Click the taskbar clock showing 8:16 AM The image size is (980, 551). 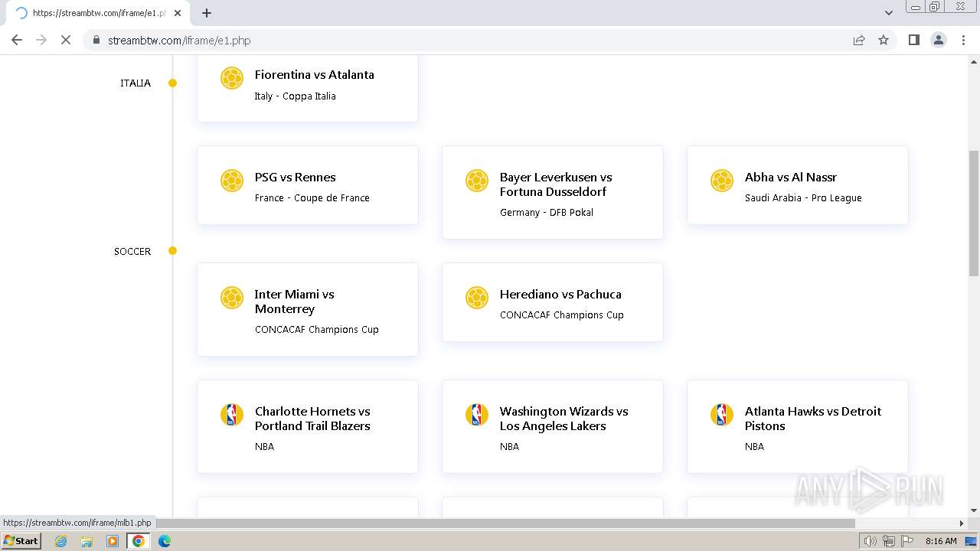point(941,541)
